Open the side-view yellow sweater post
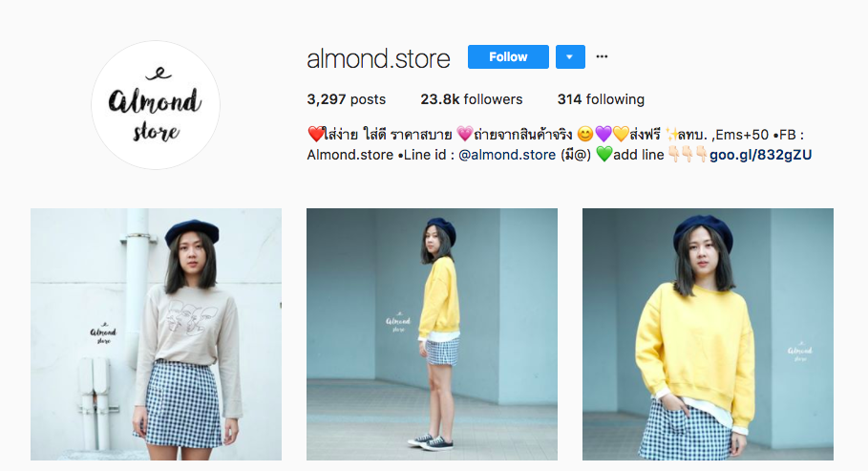Screen dimensions: 868x471 [432, 334]
